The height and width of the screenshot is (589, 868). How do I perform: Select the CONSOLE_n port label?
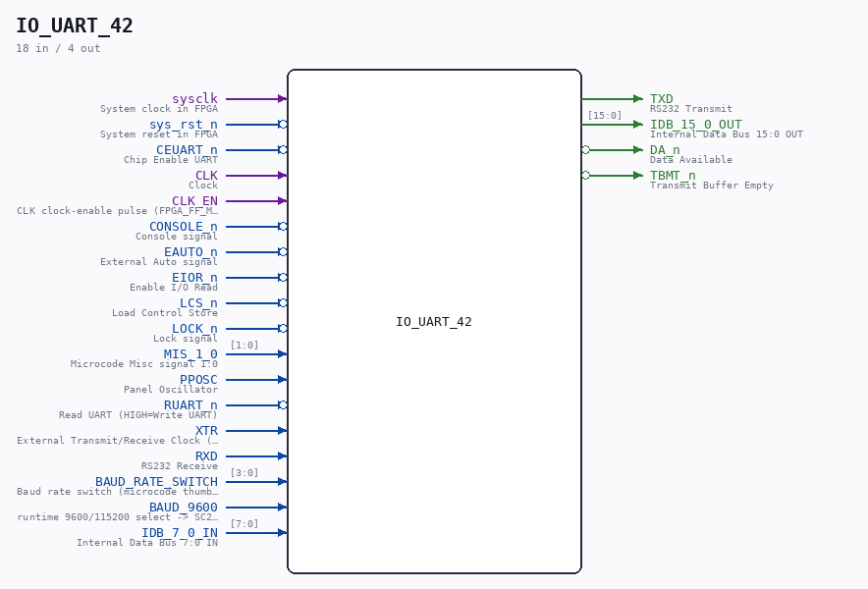184,226
